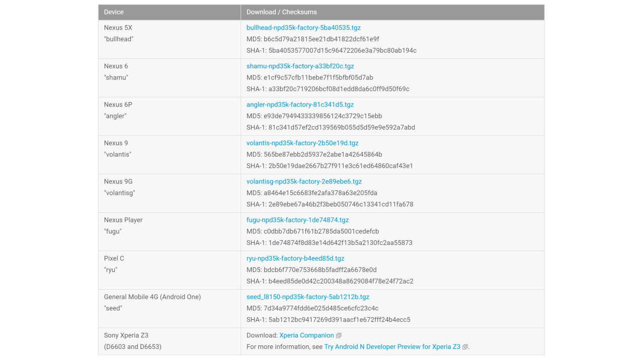Download the bullhead-npd35k factory image
Image resolution: width=644 pixels, height=362 pixels.
[x=303, y=28]
